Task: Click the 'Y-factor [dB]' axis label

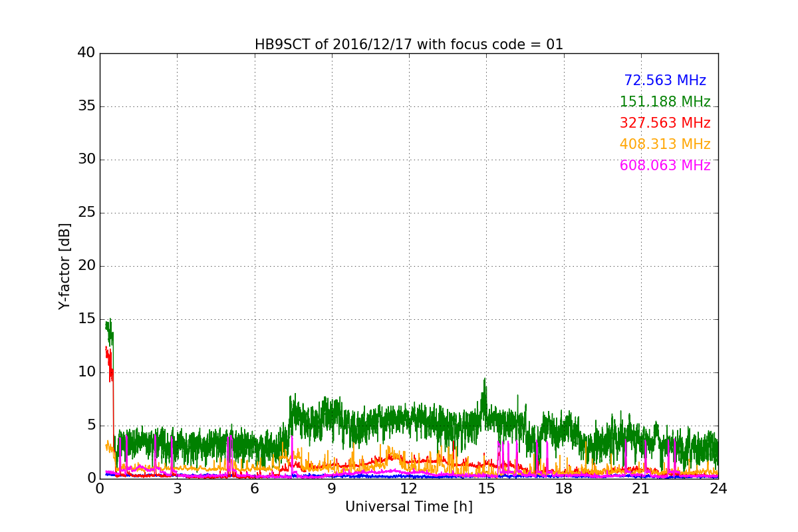Action: point(65,266)
